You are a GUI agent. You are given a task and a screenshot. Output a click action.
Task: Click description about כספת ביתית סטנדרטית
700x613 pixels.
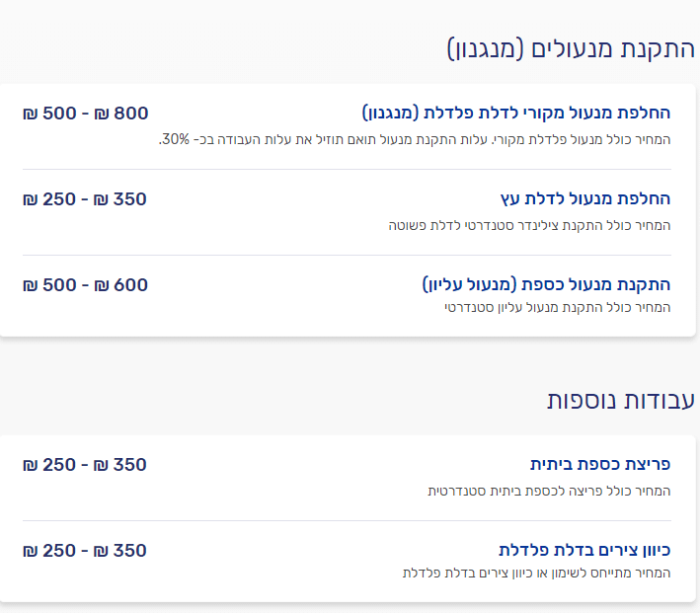tap(549, 492)
